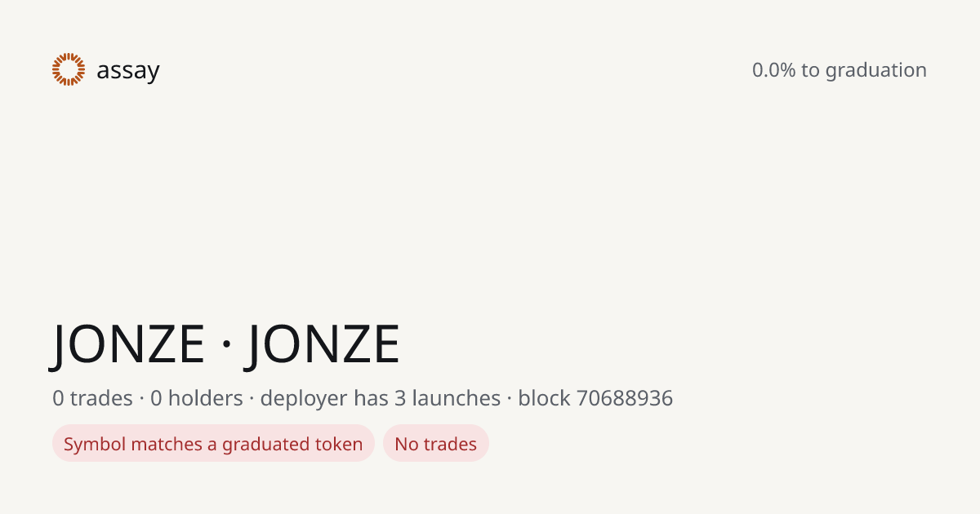Click the block 70688936 text
Image resolution: width=980 pixels, height=514 pixels.
tap(595, 398)
